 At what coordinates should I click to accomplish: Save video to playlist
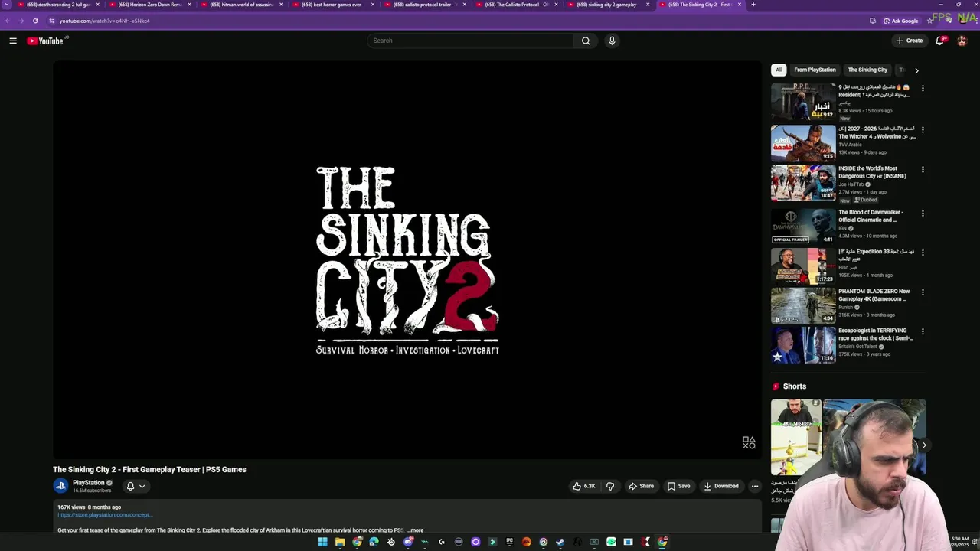point(678,486)
